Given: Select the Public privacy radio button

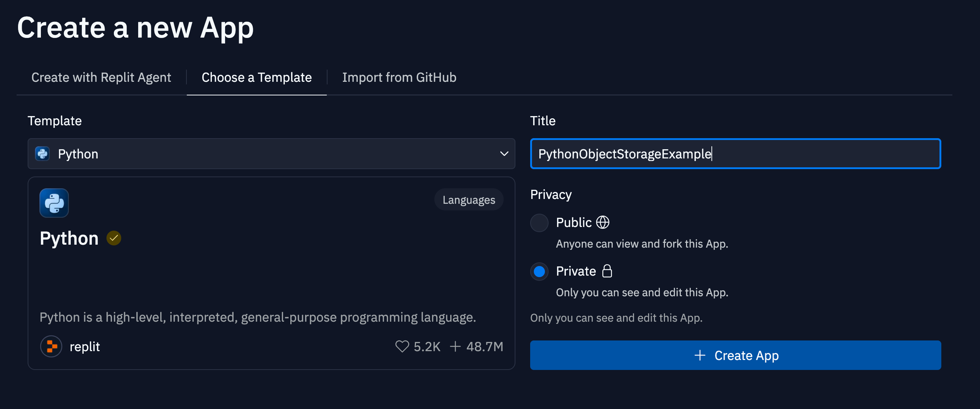Looking at the screenshot, I should (x=539, y=223).
